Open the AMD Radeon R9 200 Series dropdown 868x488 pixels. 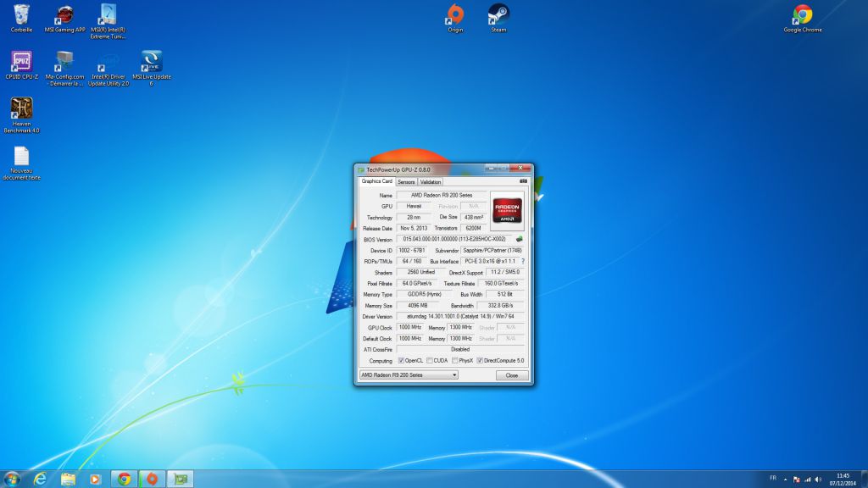(x=409, y=375)
